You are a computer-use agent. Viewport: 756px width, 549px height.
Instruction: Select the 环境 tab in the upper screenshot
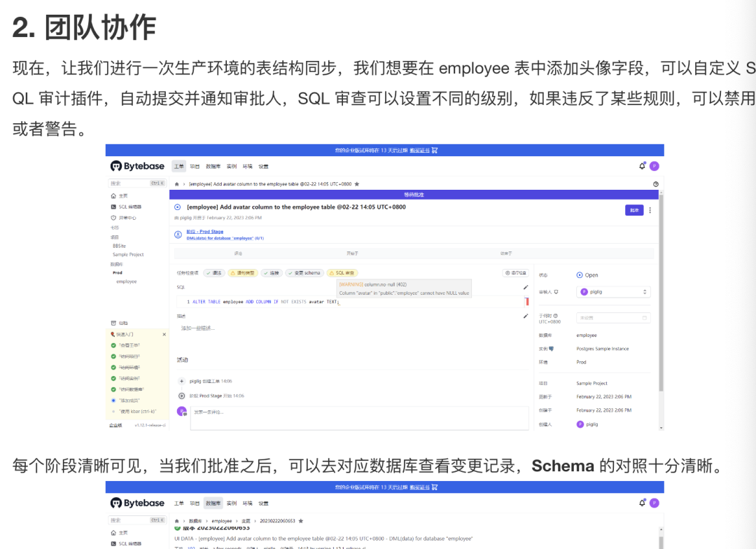pos(247,166)
